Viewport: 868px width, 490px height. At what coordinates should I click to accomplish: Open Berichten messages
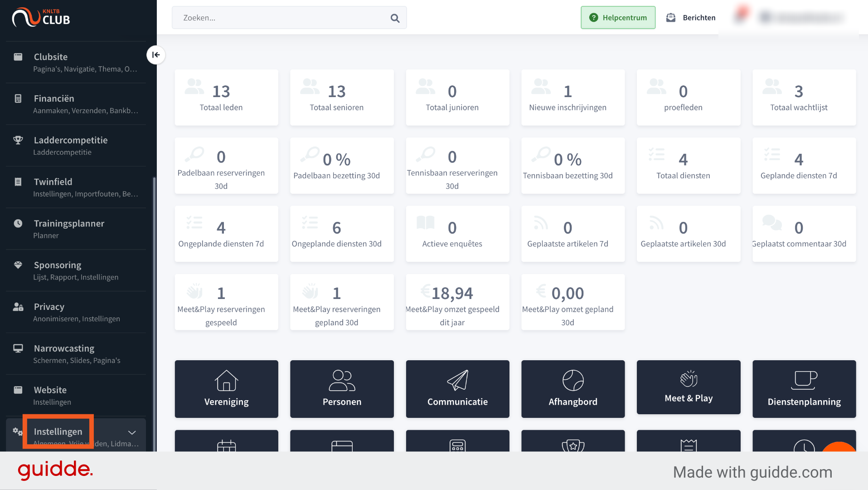(x=691, y=18)
